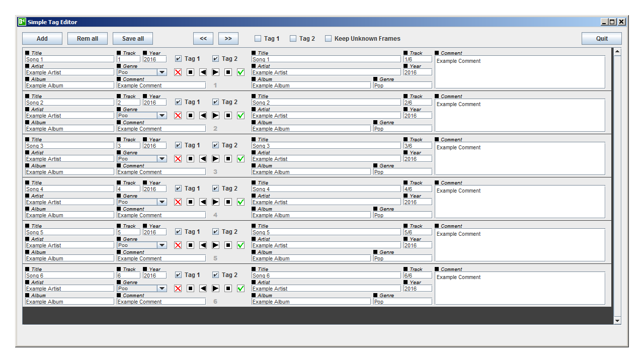Click the left arrow icon in Song 2 row
644x362 pixels.
coord(203,116)
